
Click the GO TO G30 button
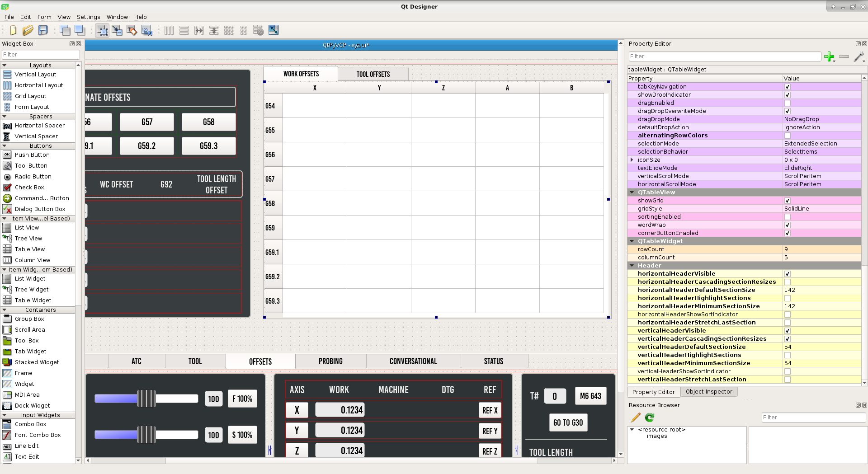pyautogui.click(x=568, y=422)
